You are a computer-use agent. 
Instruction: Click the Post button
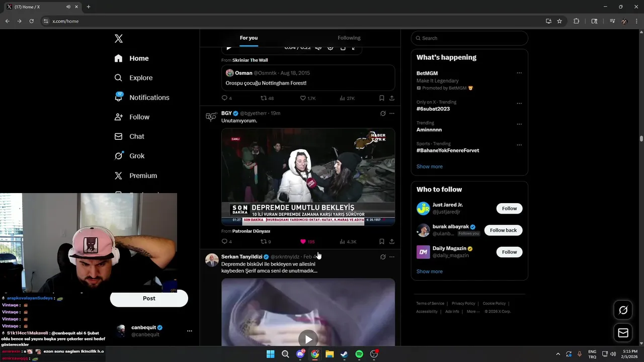pyautogui.click(x=149, y=299)
